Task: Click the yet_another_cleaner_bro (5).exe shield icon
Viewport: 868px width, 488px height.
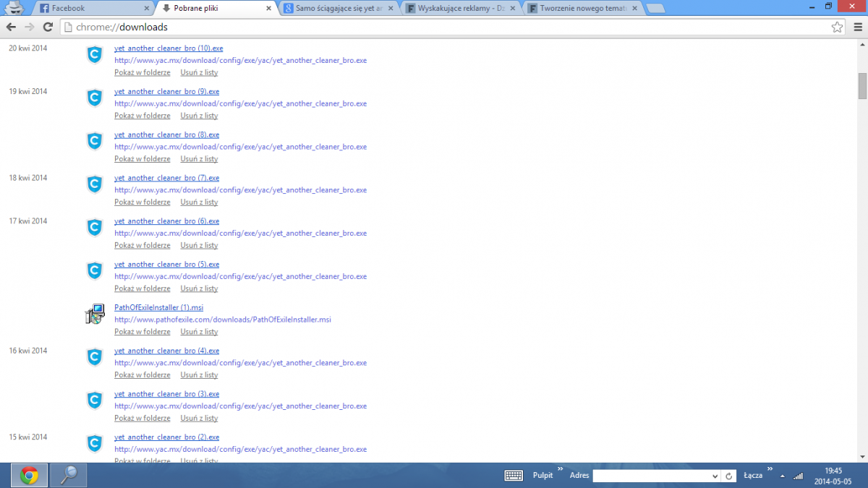Action: (x=95, y=271)
